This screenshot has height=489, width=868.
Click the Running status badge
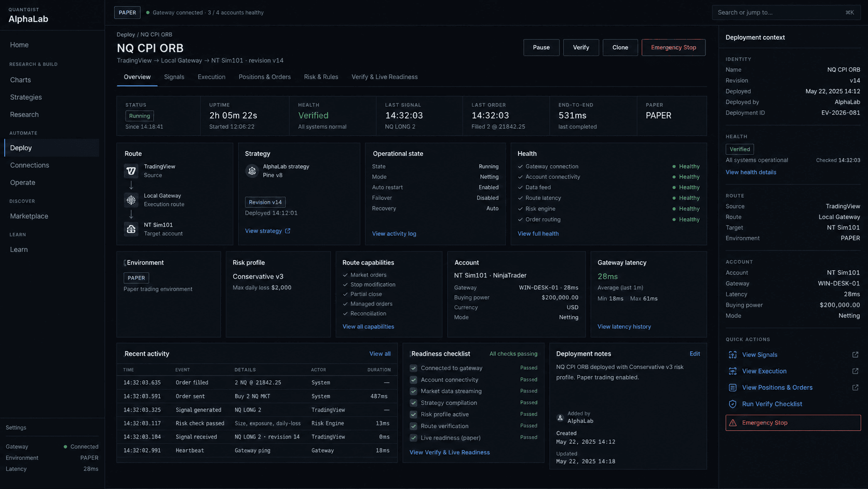tap(140, 116)
